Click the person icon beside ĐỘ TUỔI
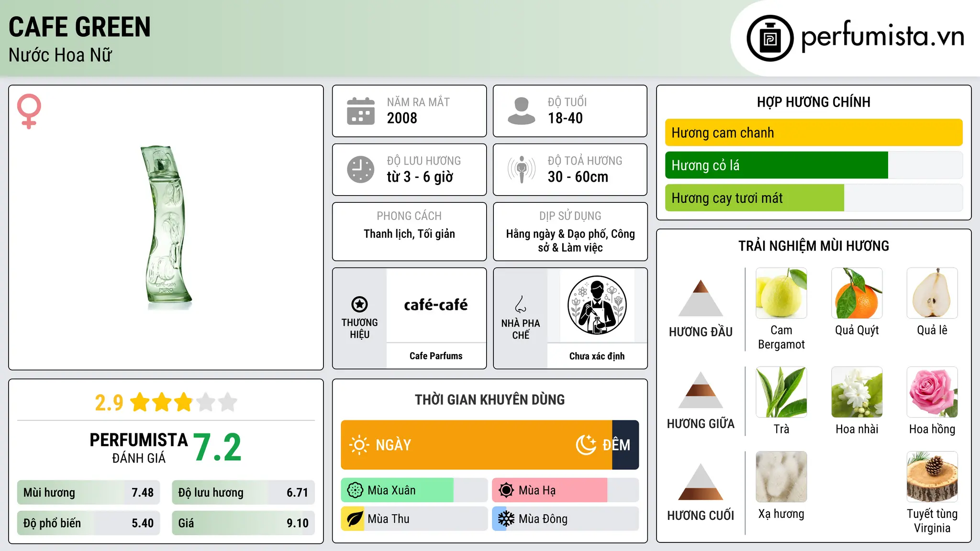 [522, 111]
